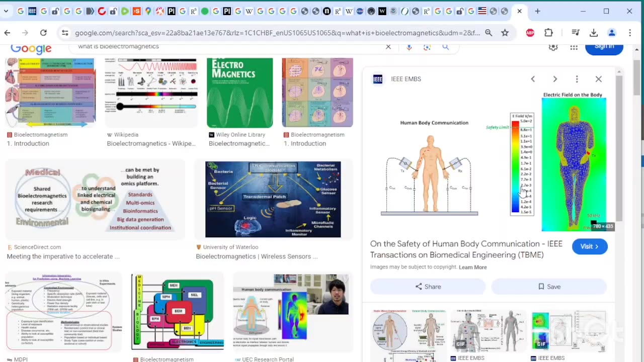Open ScienceDirect shared research requirements image
This screenshot has width=644, height=362.
(95, 199)
